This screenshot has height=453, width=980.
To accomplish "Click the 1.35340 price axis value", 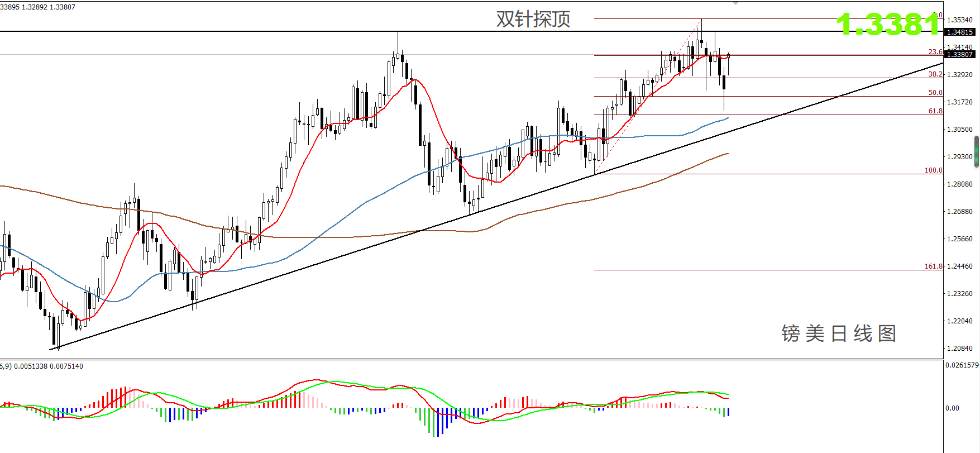I will [x=960, y=20].
